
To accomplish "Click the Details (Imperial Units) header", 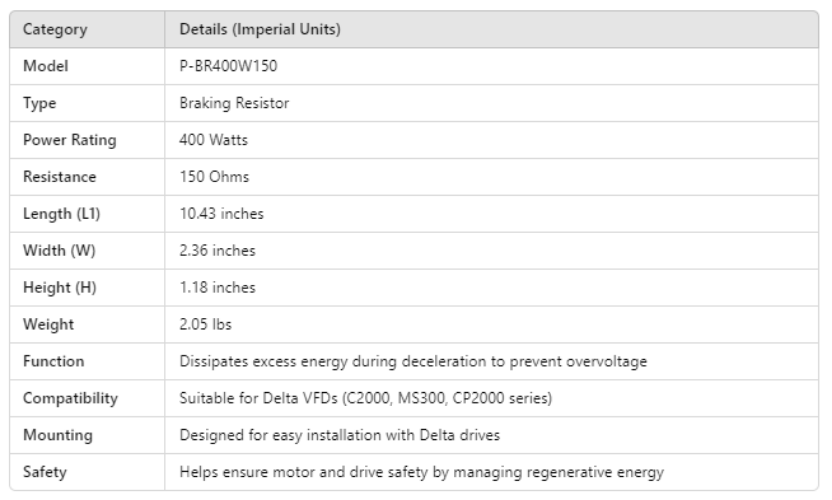I will [259, 30].
